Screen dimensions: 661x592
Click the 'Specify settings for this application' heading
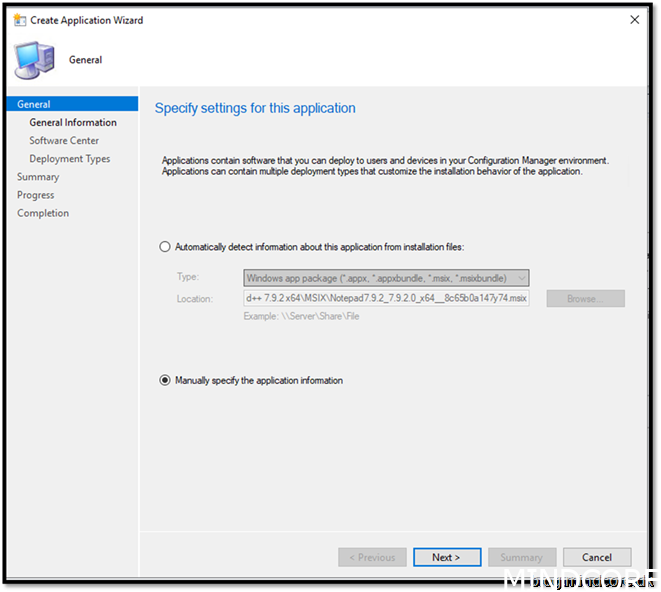point(255,108)
